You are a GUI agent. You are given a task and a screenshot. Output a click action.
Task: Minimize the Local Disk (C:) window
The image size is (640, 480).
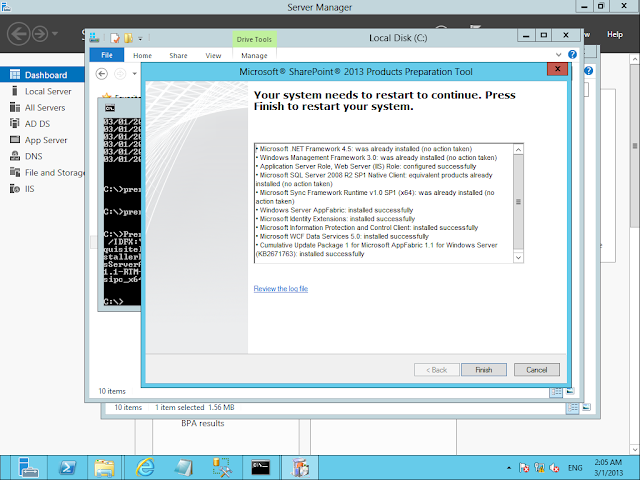point(526,36)
